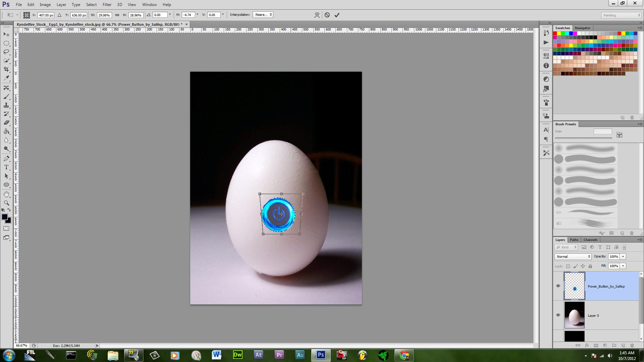Open the Filter menu
Image resolution: width=644 pixels, height=362 pixels.
point(107,5)
